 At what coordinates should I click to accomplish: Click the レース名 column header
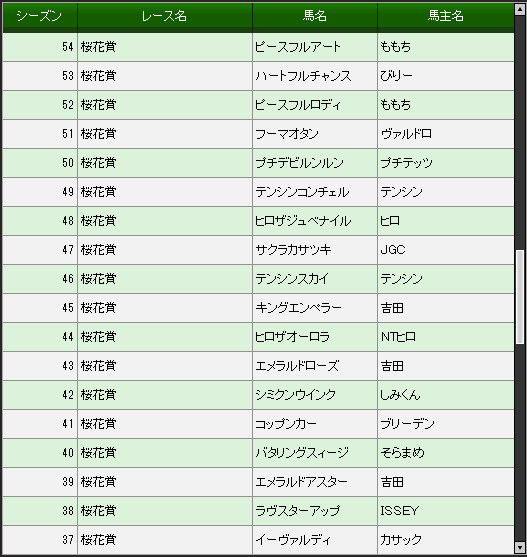(x=164, y=16)
